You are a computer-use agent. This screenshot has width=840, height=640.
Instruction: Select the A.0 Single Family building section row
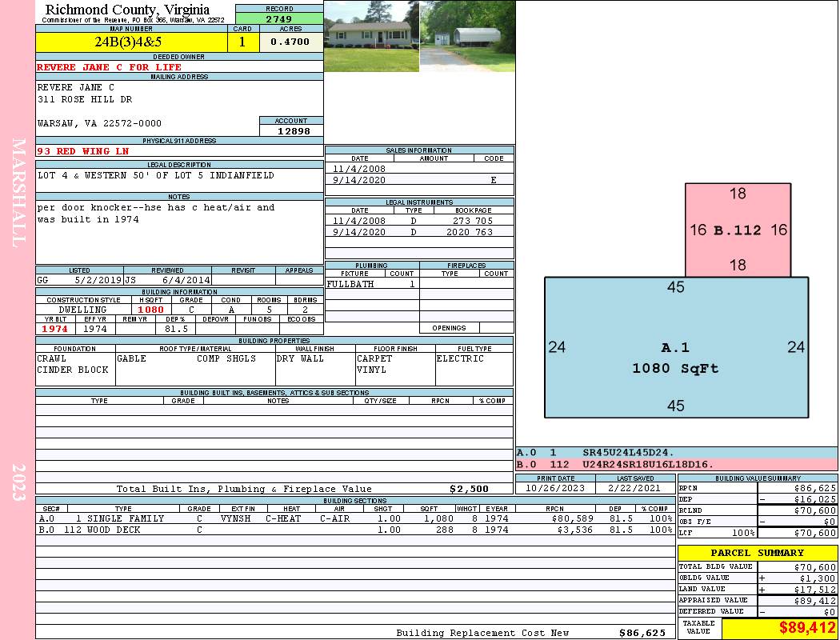click(x=355, y=518)
